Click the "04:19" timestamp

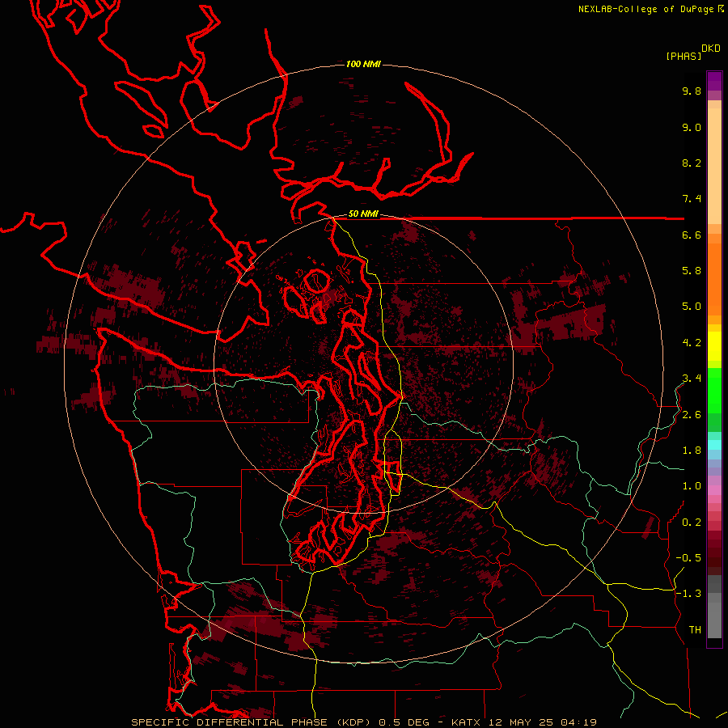click(578, 722)
